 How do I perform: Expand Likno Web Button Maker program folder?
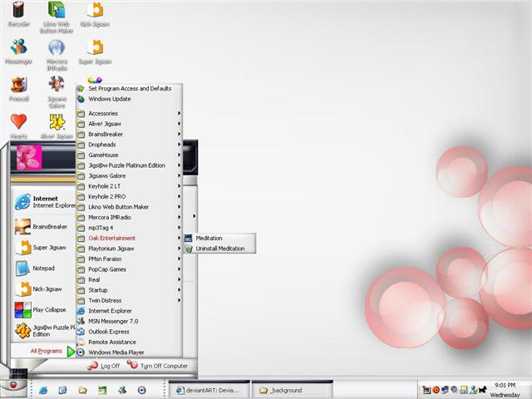[x=130, y=207]
